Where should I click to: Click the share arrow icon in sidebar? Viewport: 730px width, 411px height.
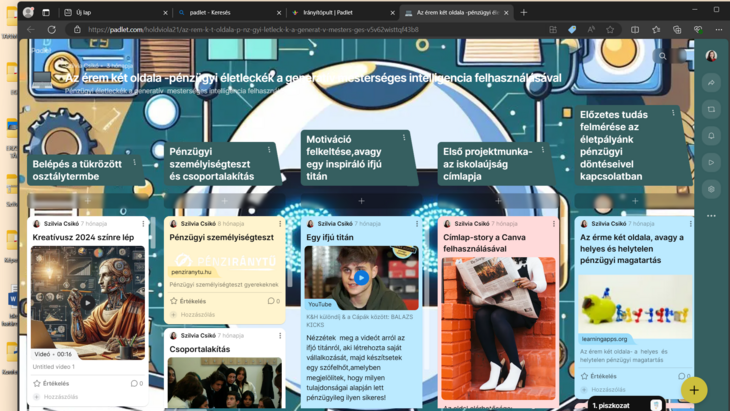[711, 82]
